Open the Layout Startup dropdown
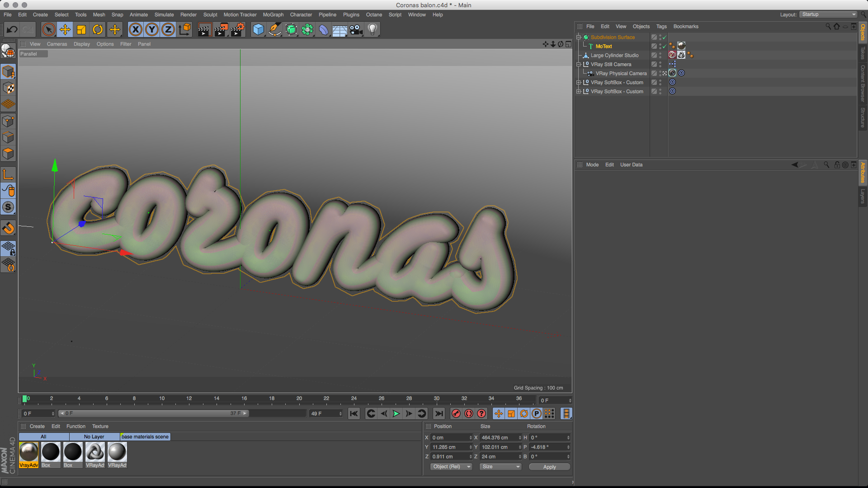Viewport: 868px width, 488px height. click(x=829, y=14)
